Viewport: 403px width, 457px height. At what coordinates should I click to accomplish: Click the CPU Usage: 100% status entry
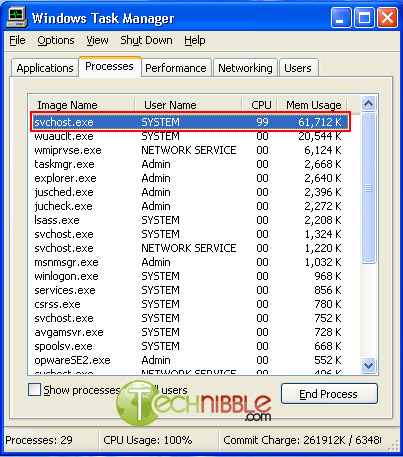tap(148, 440)
